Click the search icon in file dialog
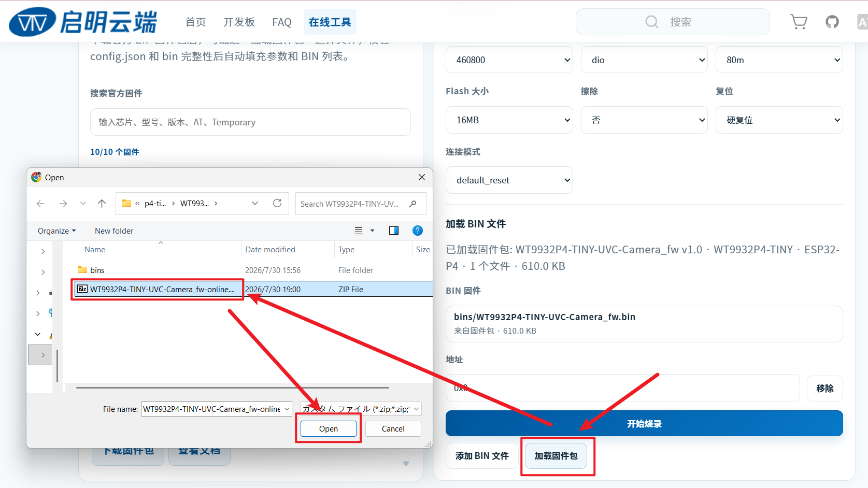The image size is (868, 488). [413, 204]
